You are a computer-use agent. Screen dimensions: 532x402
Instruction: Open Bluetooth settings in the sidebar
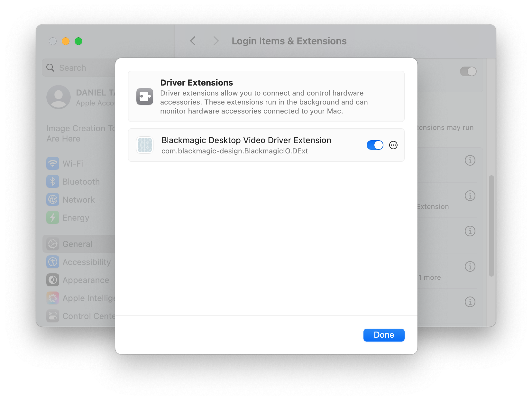(x=79, y=182)
